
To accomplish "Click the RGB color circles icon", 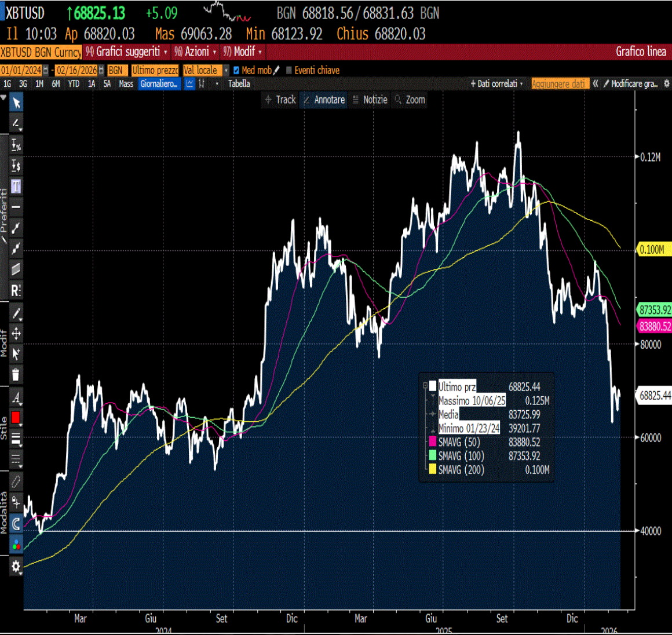I will click(x=16, y=545).
